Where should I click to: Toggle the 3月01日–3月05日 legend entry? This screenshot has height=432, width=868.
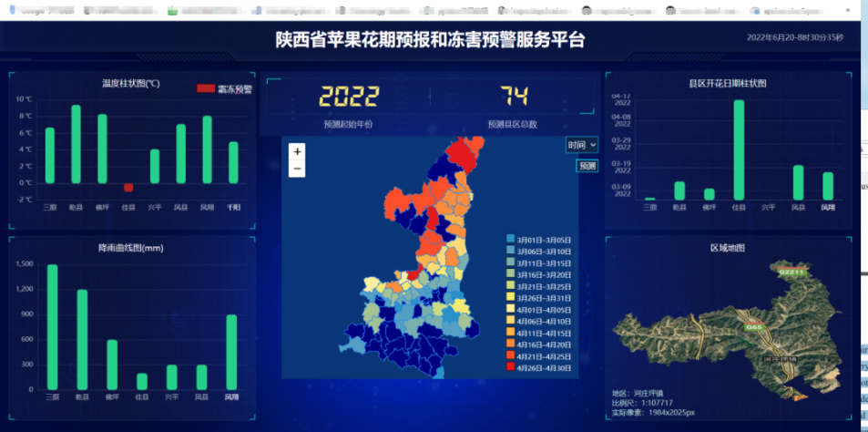point(537,239)
